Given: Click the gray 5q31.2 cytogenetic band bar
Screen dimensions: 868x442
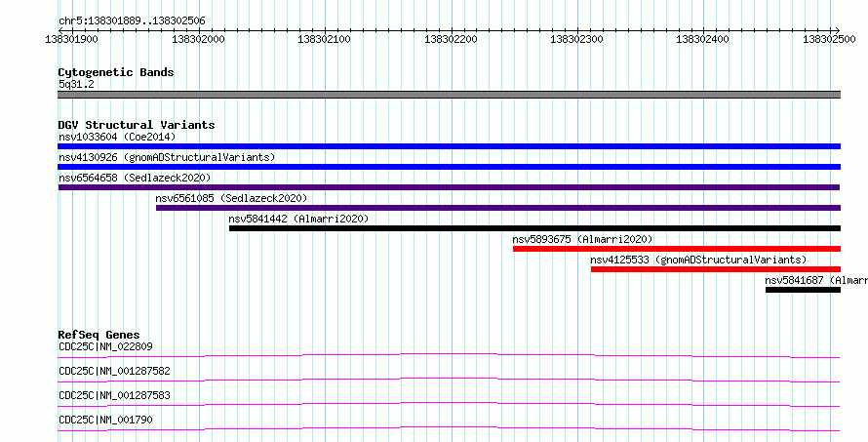Looking at the screenshot, I should [x=449, y=95].
